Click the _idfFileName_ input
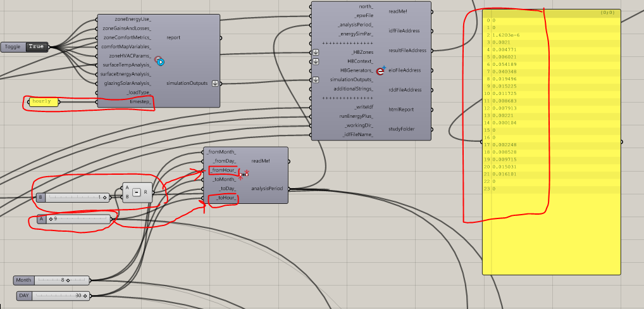This screenshot has height=309, width=644. (x=357, y=134)
